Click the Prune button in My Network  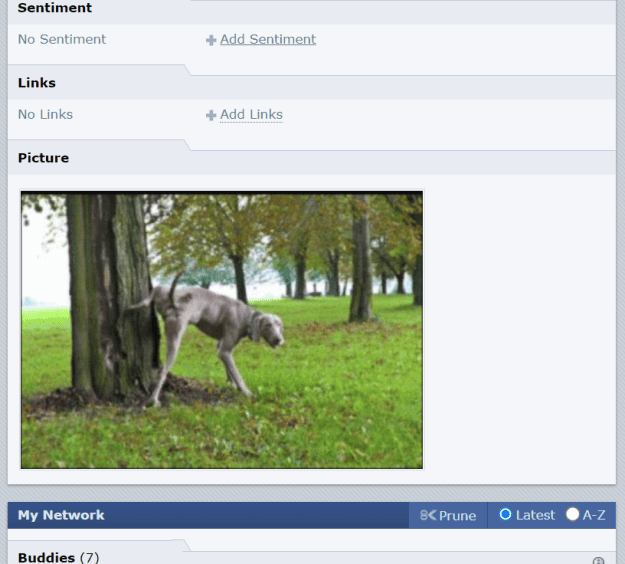point(448,515)
